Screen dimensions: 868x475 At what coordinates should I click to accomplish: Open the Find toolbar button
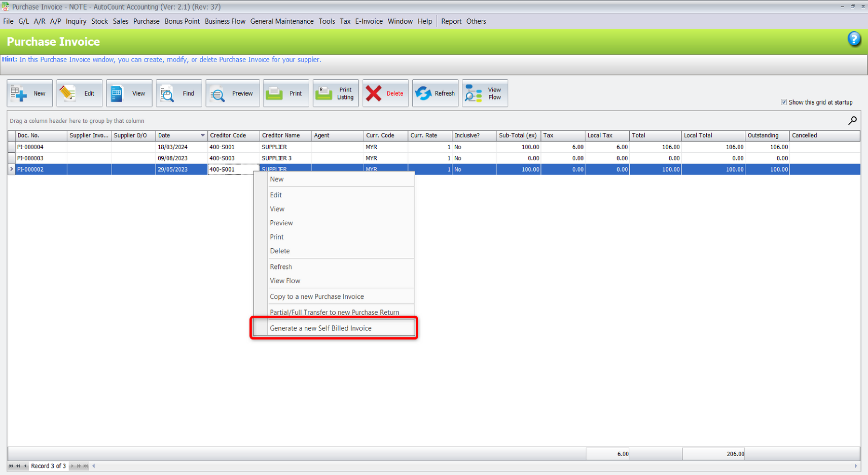pyautogui.click(x=179, y=93)
